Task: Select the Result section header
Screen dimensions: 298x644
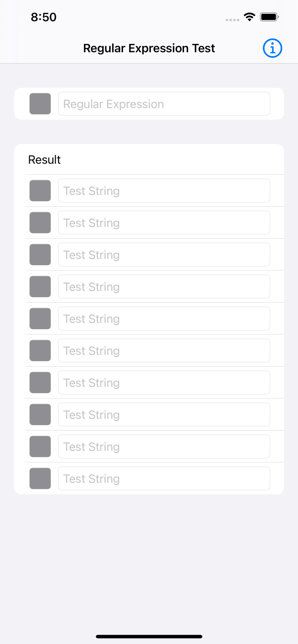Action: coord(44,160)
